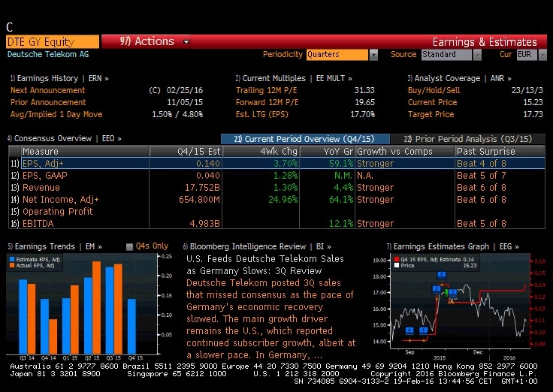Select the 12) EPS, GAAP row
The height and width of the screenshot is (392, 553).
[x=276, y=176]
